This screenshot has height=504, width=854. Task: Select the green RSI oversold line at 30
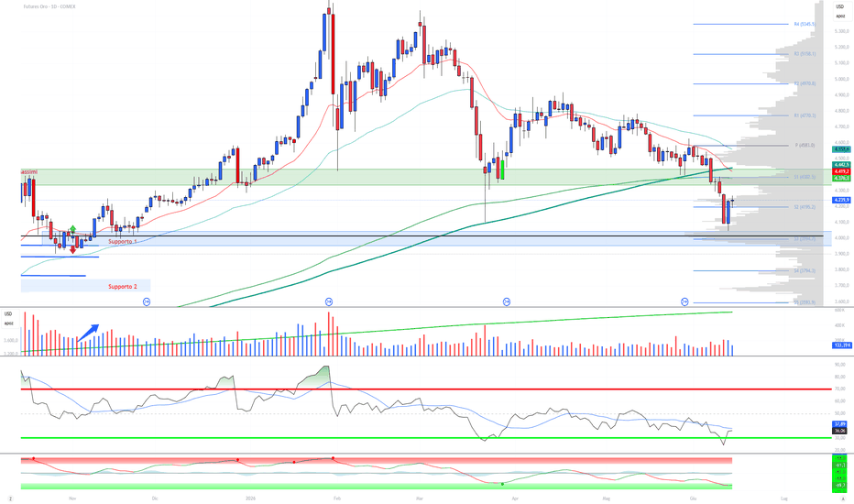click(x=426, y=437)
